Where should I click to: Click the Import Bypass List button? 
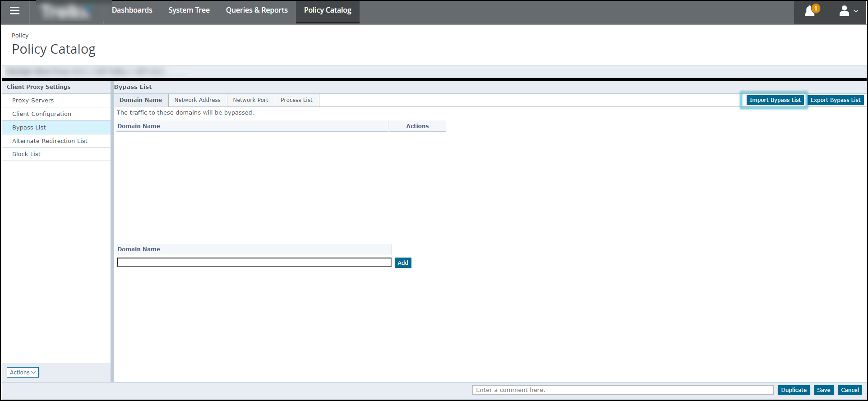click(775, 100)
